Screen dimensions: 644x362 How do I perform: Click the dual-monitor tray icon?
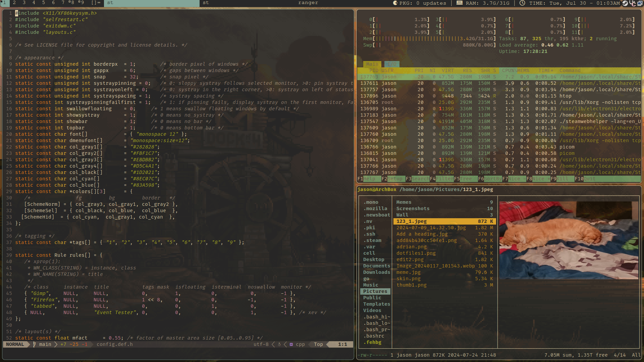640,3
